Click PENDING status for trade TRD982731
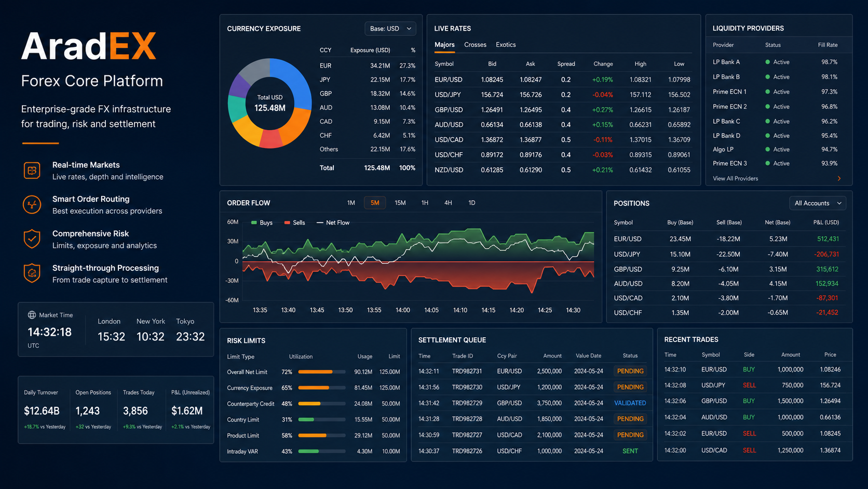868x489 pixels. 630,371
